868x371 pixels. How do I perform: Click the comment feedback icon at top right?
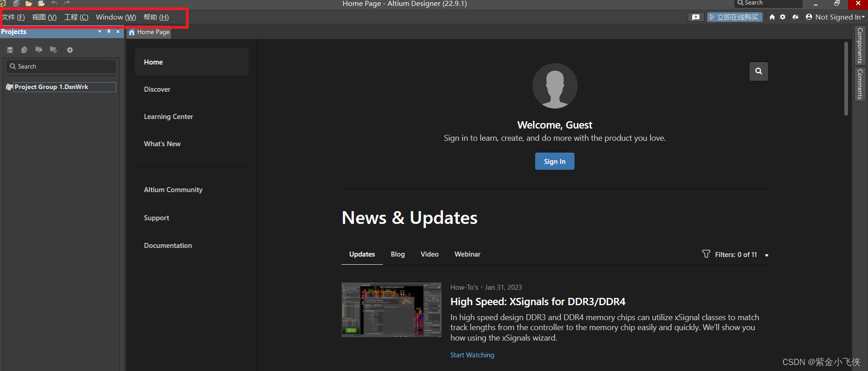(x=695, y=17)
